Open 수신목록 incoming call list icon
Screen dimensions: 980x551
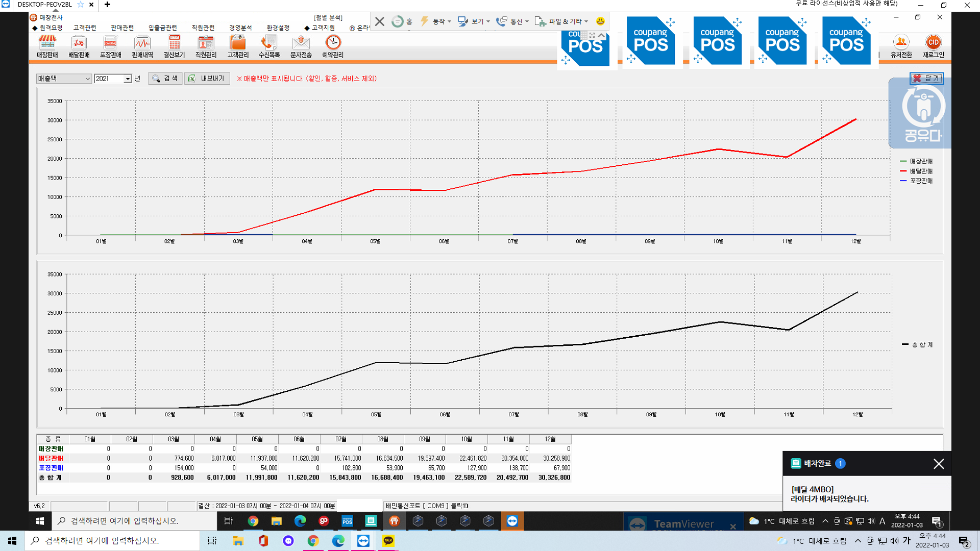(269, 46)
